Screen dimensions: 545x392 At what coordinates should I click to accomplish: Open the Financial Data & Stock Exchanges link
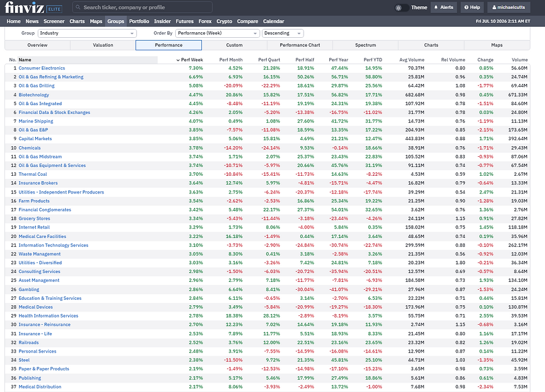point(54,112)
